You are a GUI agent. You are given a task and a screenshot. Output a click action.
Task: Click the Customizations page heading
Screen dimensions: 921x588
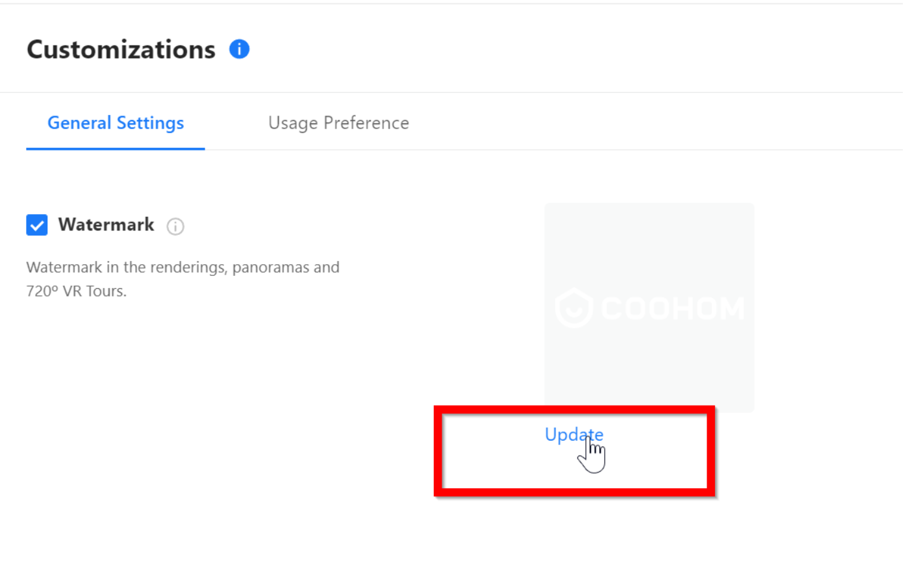coord(121,50)
